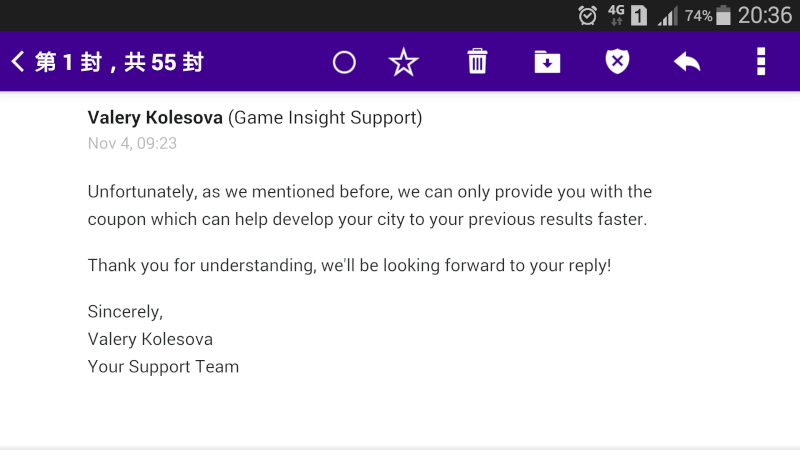This screenshot has width=800, height=450.
Task: Star this email
Action: (x=404, y=62)
